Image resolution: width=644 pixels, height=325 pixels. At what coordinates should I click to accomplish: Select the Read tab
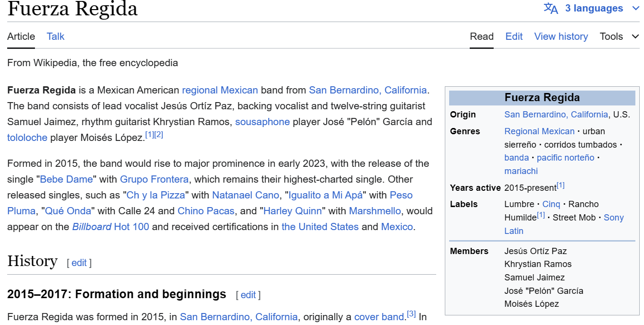tap(481, 37)
